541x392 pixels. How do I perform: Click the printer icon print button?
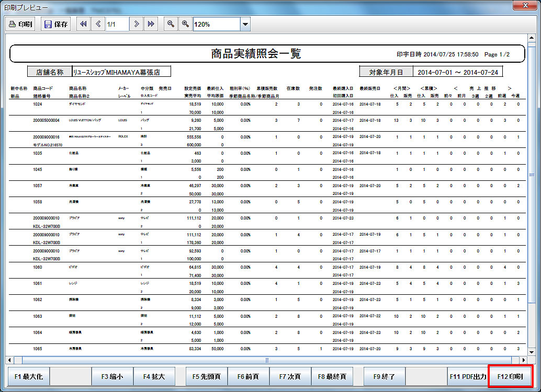[x=21, y=24]
